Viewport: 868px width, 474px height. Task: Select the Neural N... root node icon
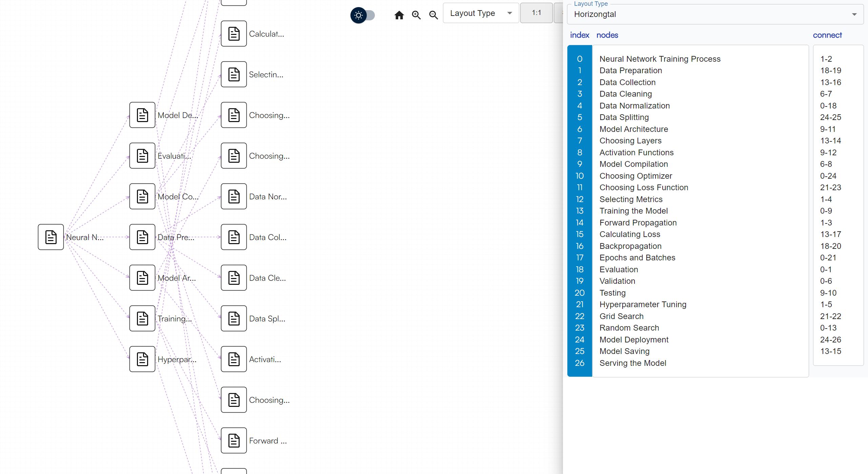51,237
